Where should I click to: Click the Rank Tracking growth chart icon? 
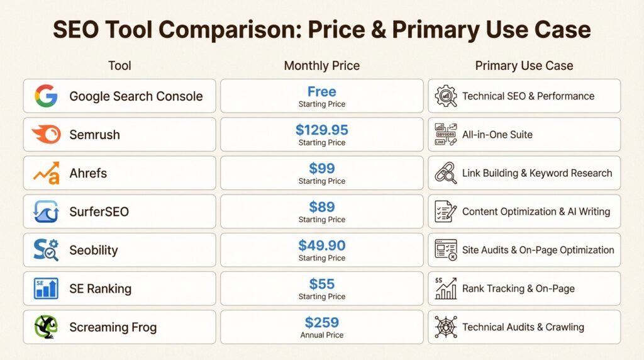446,288
